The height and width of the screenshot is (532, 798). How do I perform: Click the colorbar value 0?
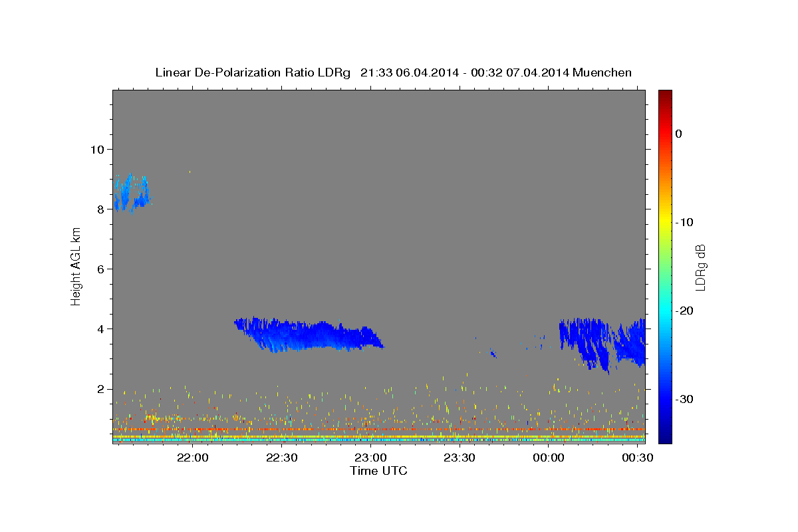(678, 134)
